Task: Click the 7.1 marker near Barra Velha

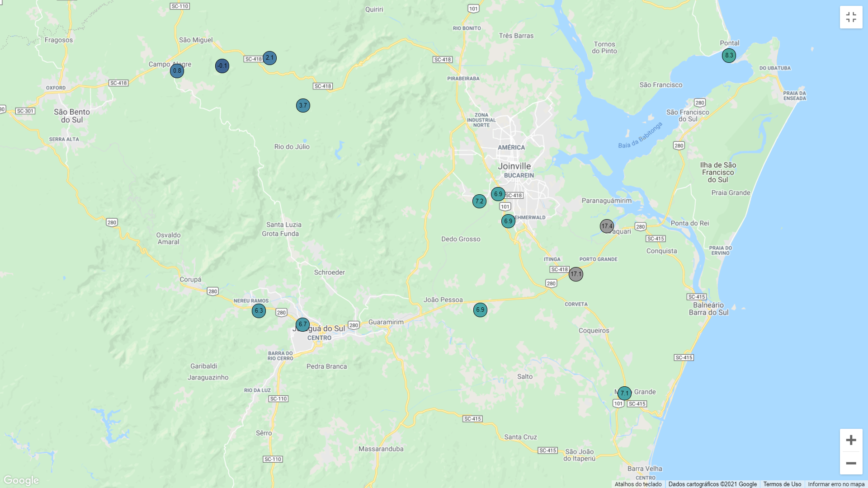Action: [624, 394]
